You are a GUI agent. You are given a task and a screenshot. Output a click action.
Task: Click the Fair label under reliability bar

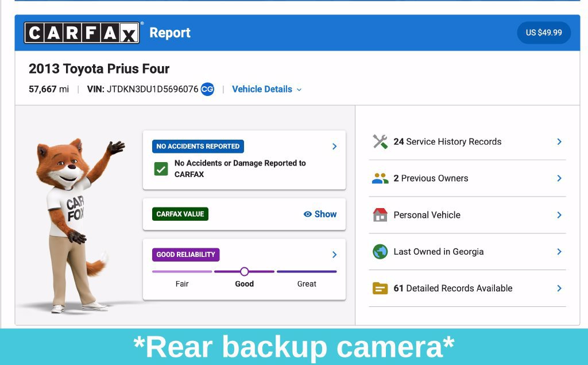182,284
